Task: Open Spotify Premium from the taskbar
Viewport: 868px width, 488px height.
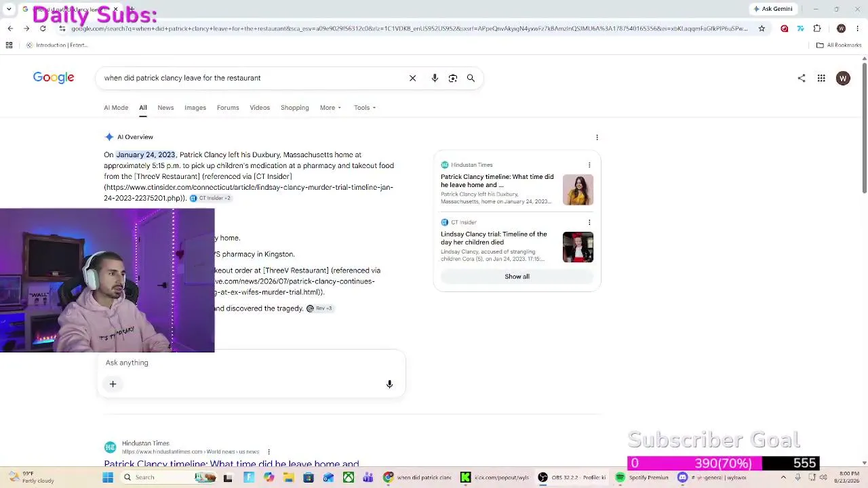Action: pyautogui.click(x=642, y=477)
